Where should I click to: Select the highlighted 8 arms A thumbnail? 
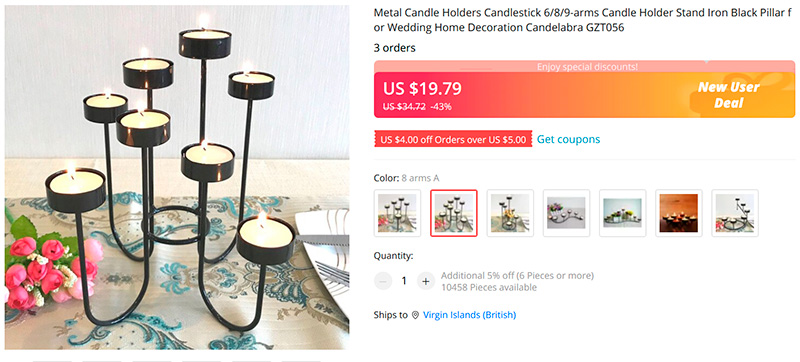454,213
